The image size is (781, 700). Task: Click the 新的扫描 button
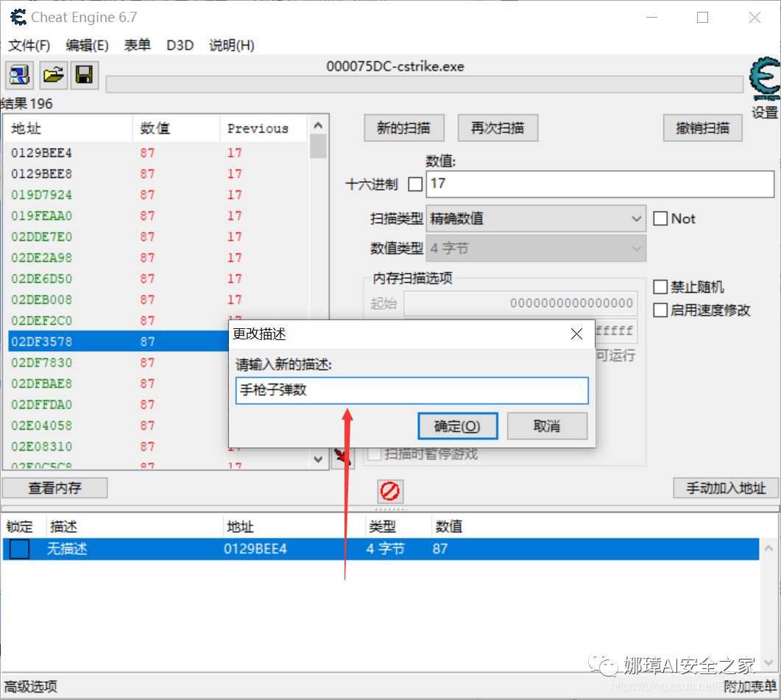[x=404, y=128]
